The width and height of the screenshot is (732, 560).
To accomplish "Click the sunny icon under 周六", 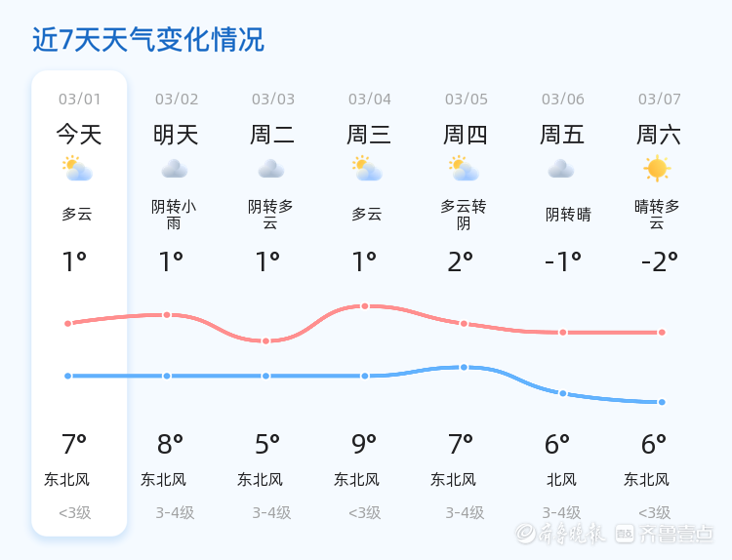I will coord(657,169).
